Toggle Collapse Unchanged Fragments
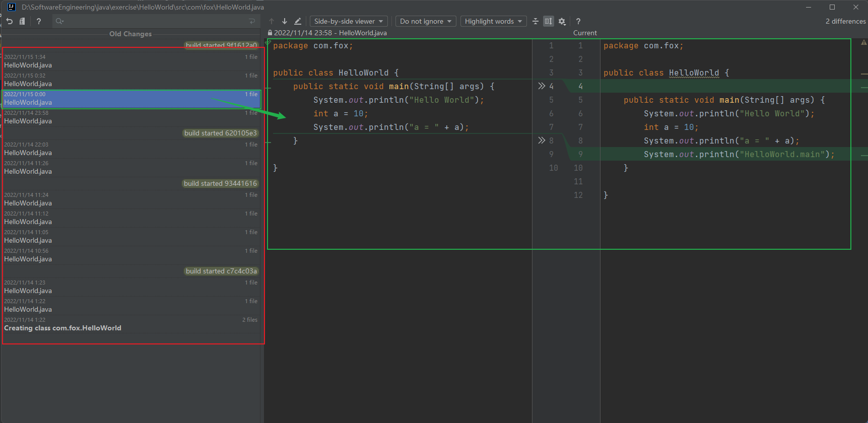 [536, 21]
